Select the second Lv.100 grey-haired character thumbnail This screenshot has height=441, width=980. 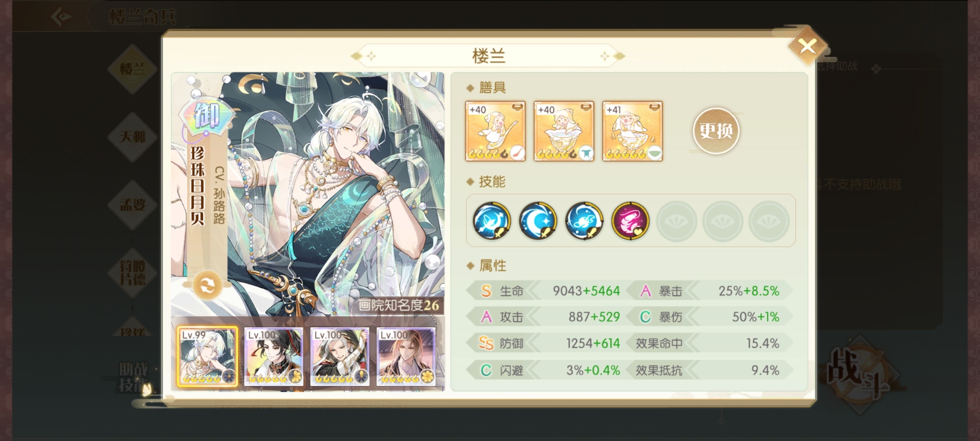pos(340,356)
